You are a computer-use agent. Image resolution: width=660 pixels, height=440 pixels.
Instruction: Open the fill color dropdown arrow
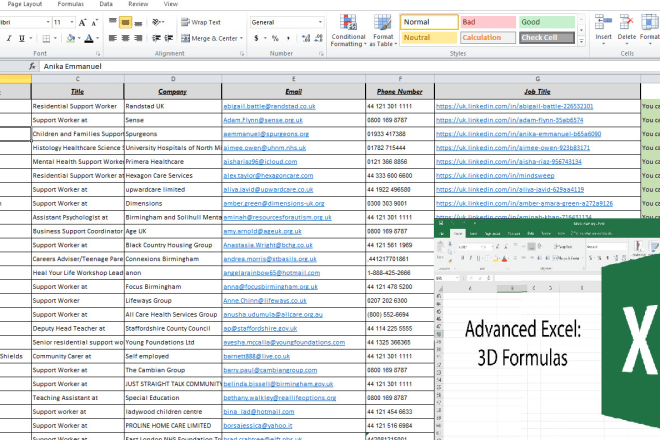tap(79, 38)
